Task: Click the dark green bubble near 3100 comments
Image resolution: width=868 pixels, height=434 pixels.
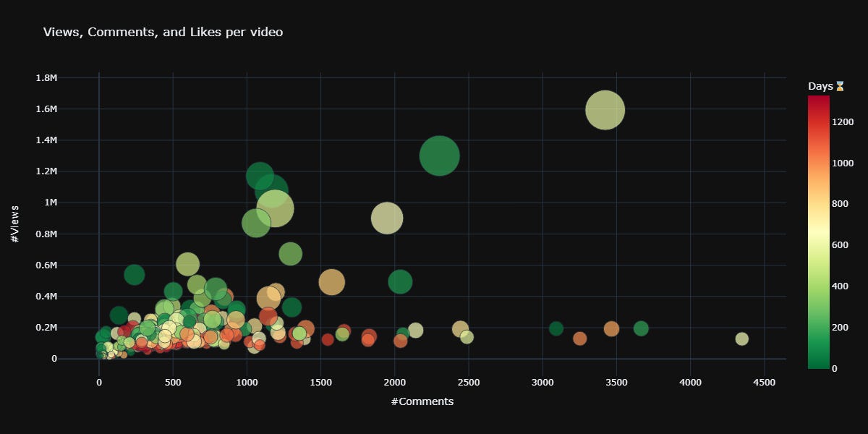Action: [556, 328]
